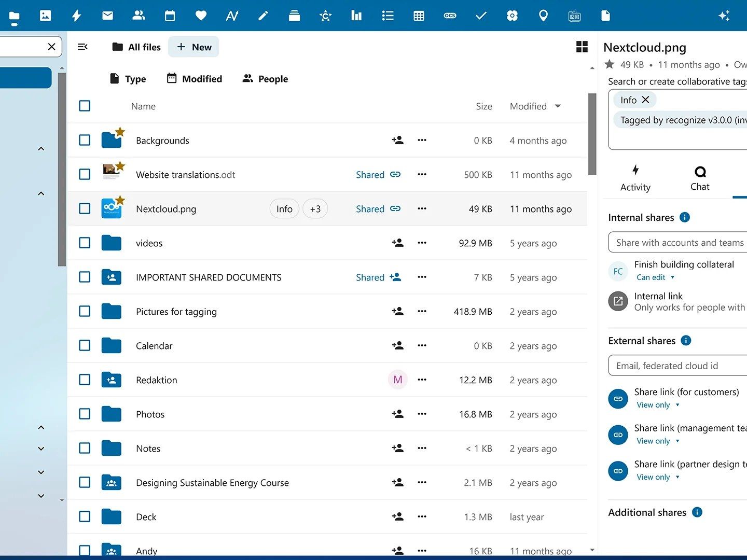Click Shared link on Website translations.odt row
This screenshot has height=560, width=747.
pyautogui.click(x=378, y=175)
